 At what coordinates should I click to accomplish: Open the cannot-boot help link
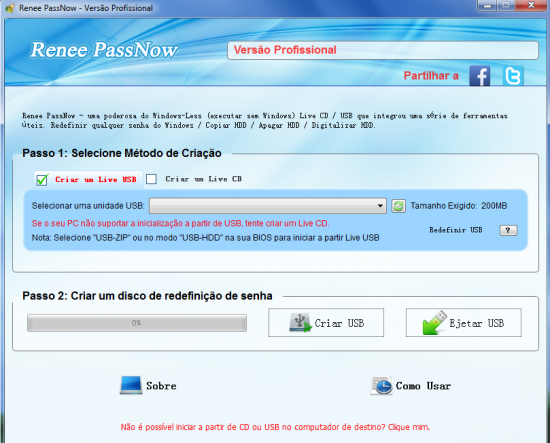[x=275, y=427]
